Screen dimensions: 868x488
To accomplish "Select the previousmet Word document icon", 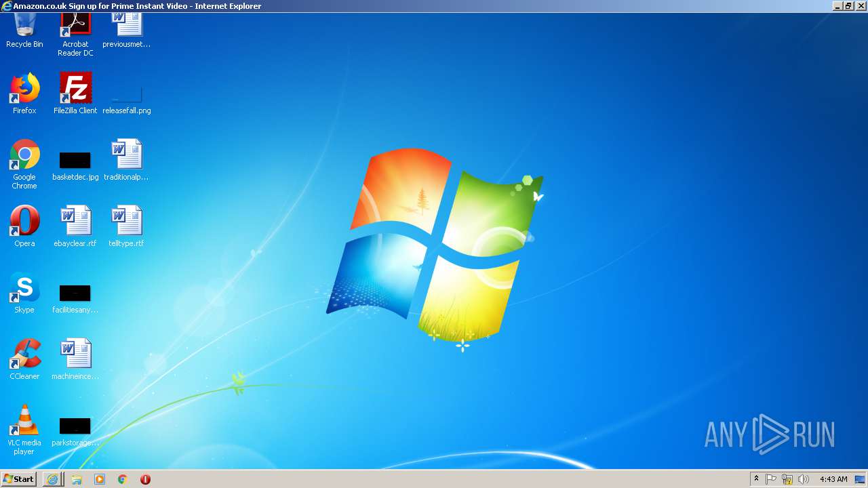I will (126, 30).
